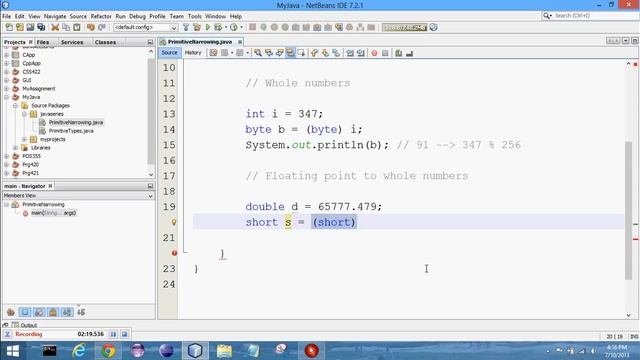This screenshot has width=640, height=360.
Task: Click the Debug Project icon
Action: [x=218, y=27]
